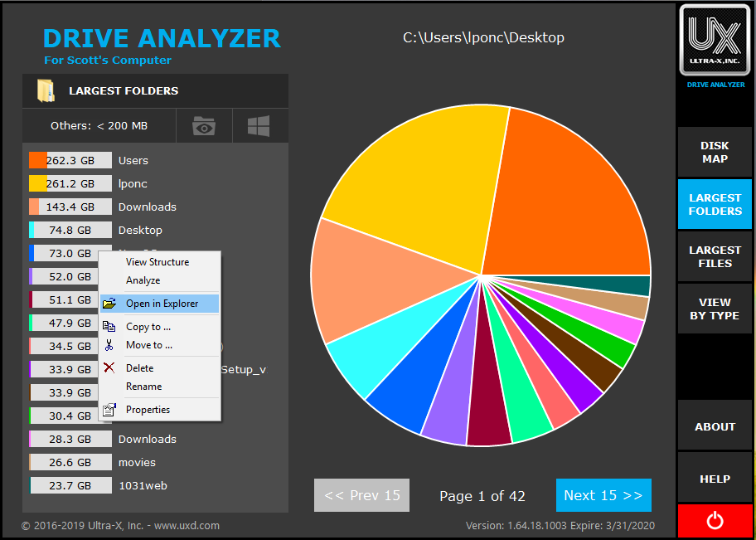Click the Ultra-X UX logo
The image size is (756, 540).
pos(715,40)
